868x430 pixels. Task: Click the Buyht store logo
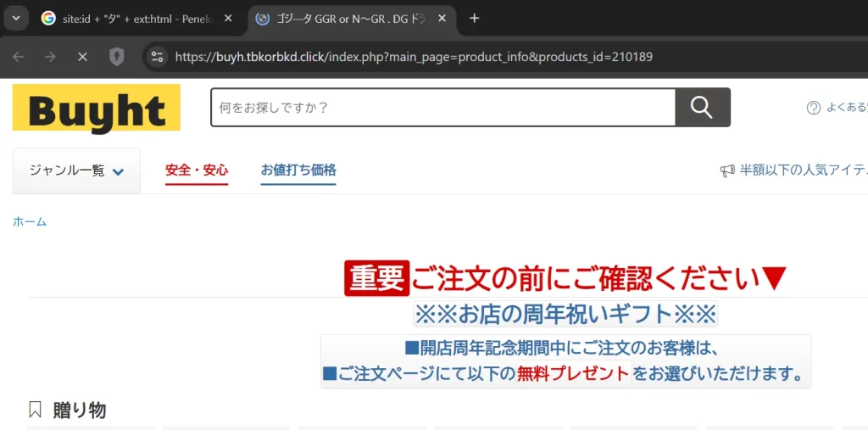[97, 108]
